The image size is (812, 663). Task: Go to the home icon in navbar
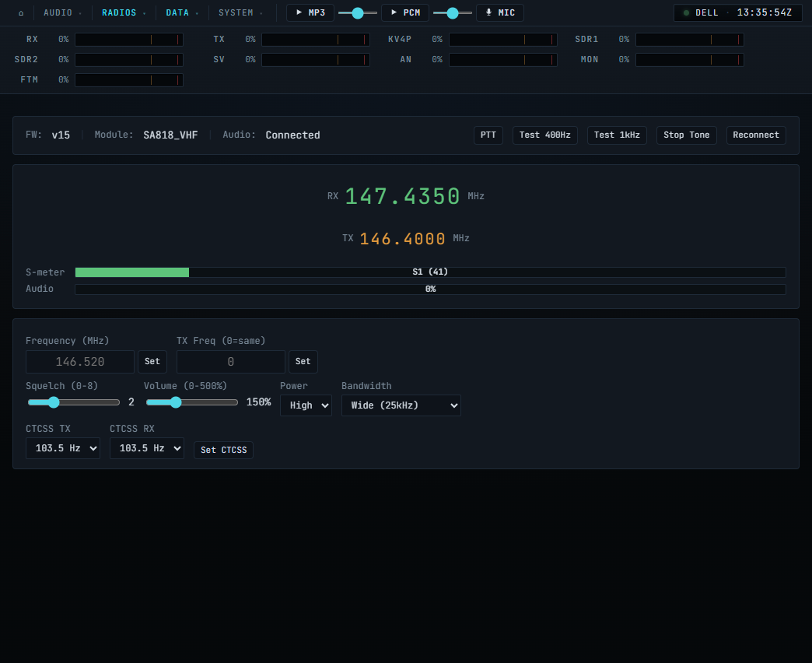[x=21, y=13]
